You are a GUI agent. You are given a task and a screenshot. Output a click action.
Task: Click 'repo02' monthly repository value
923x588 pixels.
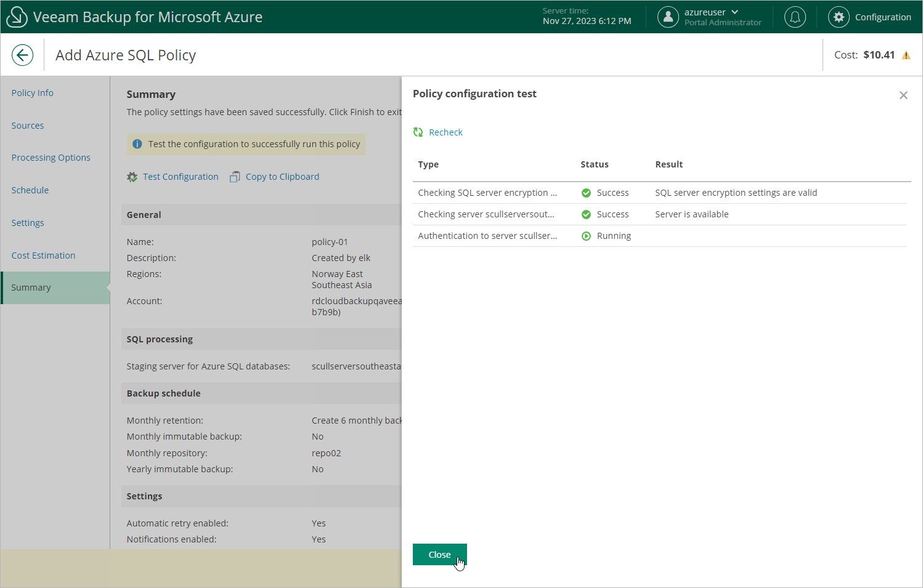click(327, 453)
